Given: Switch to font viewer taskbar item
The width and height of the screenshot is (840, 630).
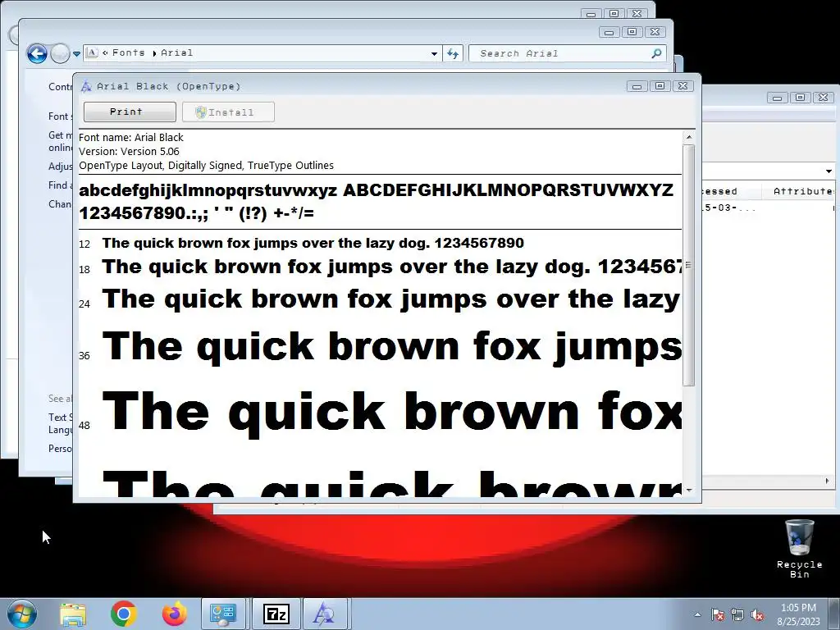Looking at the screenshot, I should [x=325, y=614].
